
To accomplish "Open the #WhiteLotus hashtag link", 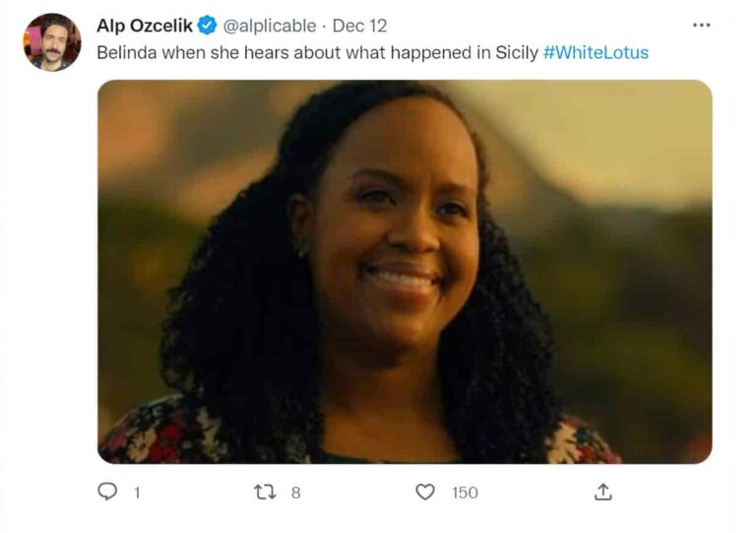I will [x=596, y=53].
